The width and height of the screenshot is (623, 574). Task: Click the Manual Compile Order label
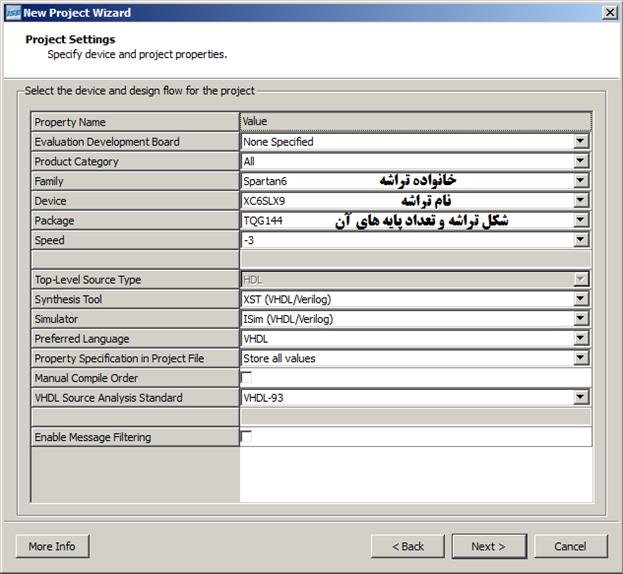[86, 378]
